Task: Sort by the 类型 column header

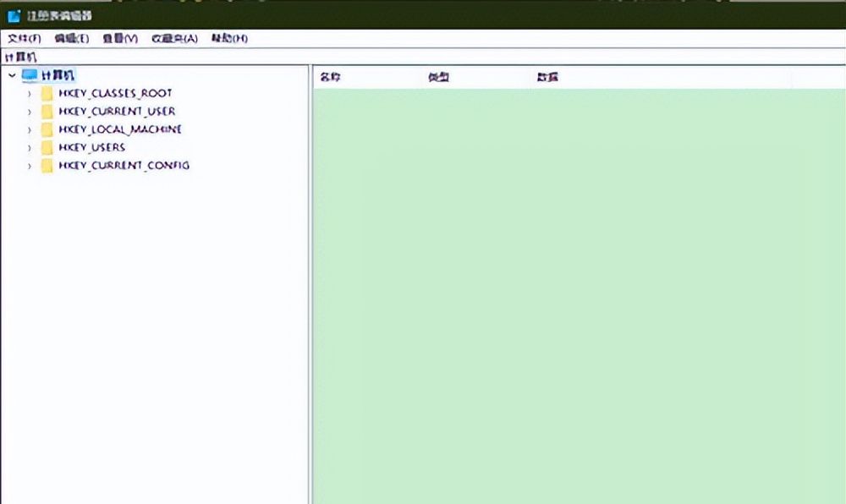Action: (x=438, y=76)
